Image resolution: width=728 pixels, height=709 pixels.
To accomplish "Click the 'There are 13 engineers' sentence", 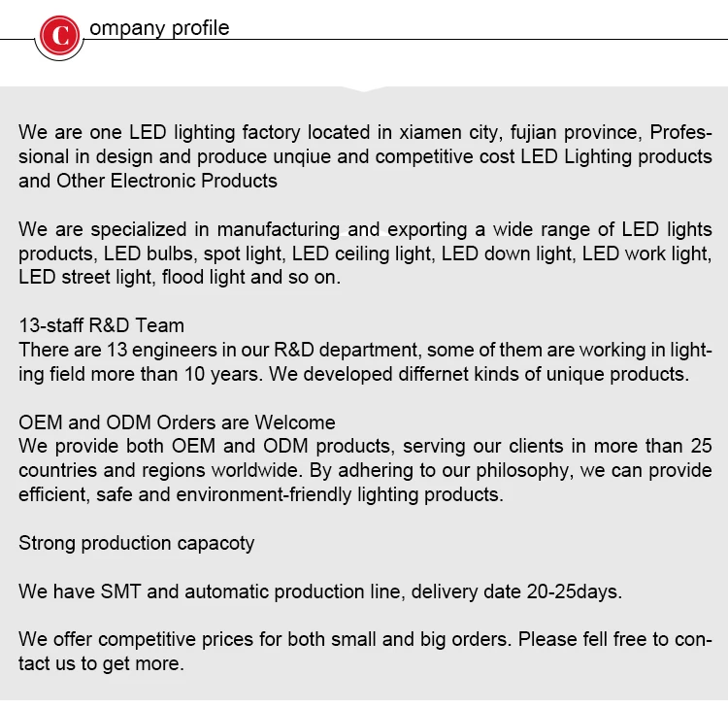I will [x=365, y=362].
